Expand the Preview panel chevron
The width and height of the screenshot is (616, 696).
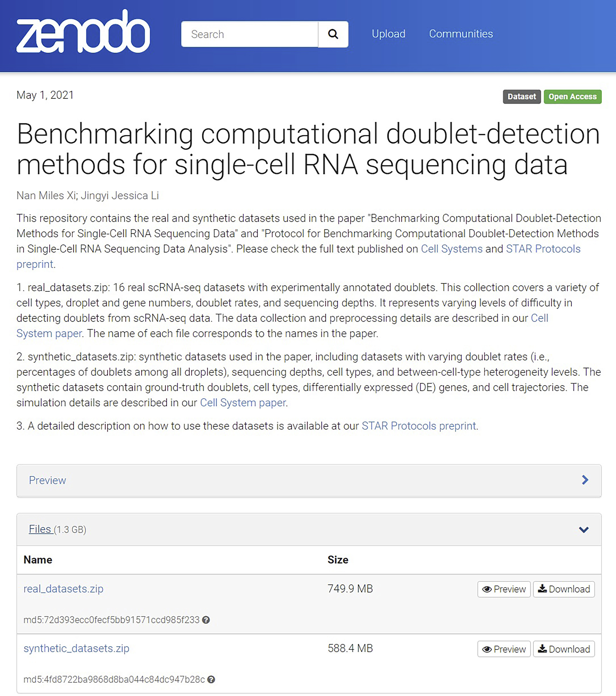[x=585, y=480]
